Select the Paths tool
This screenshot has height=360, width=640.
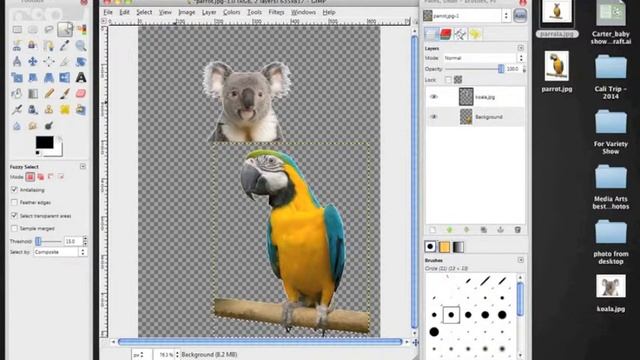49,45
